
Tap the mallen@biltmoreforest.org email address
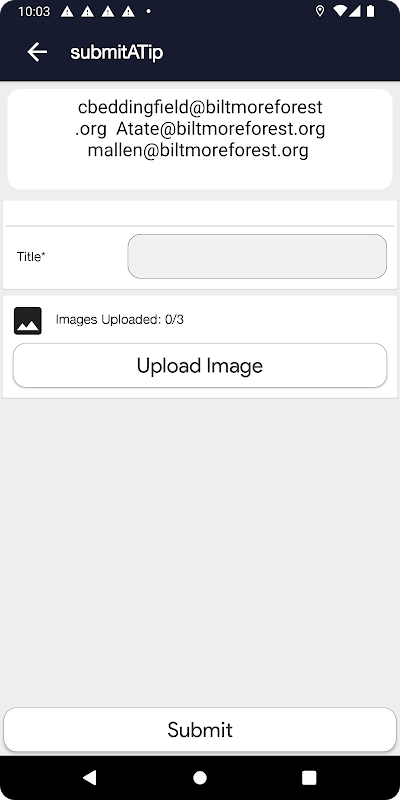(198, 150)
